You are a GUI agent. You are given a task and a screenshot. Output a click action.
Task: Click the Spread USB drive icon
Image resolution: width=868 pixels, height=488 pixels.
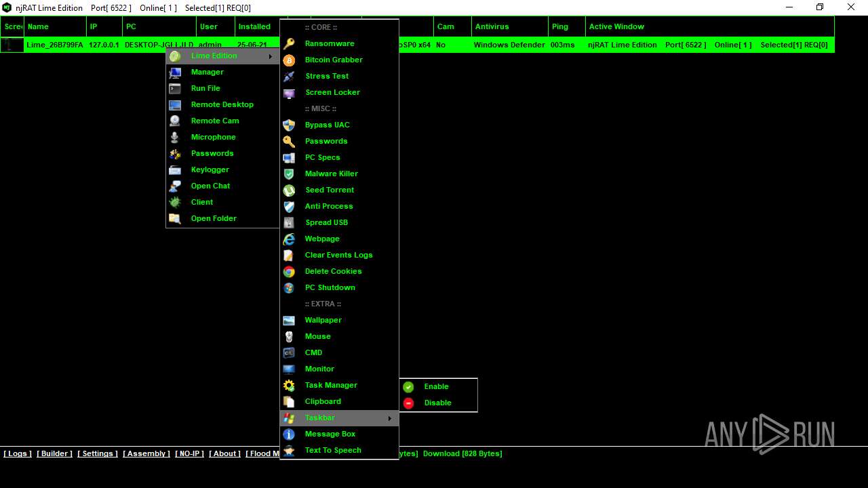[x=289, y=222]
